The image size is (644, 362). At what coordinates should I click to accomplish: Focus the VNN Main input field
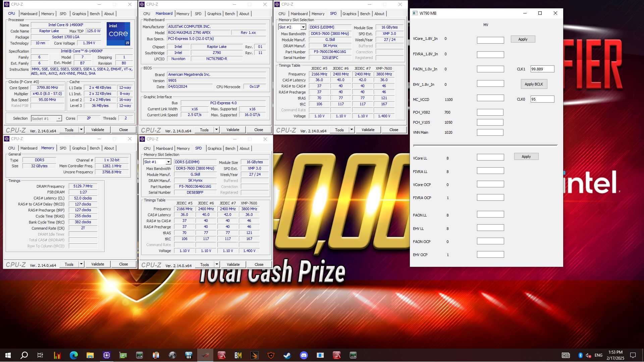coord(490,132)
